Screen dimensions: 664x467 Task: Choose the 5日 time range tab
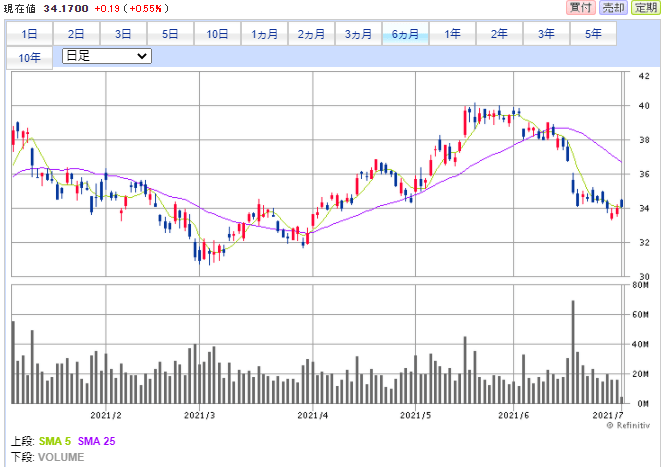point(171,33)
